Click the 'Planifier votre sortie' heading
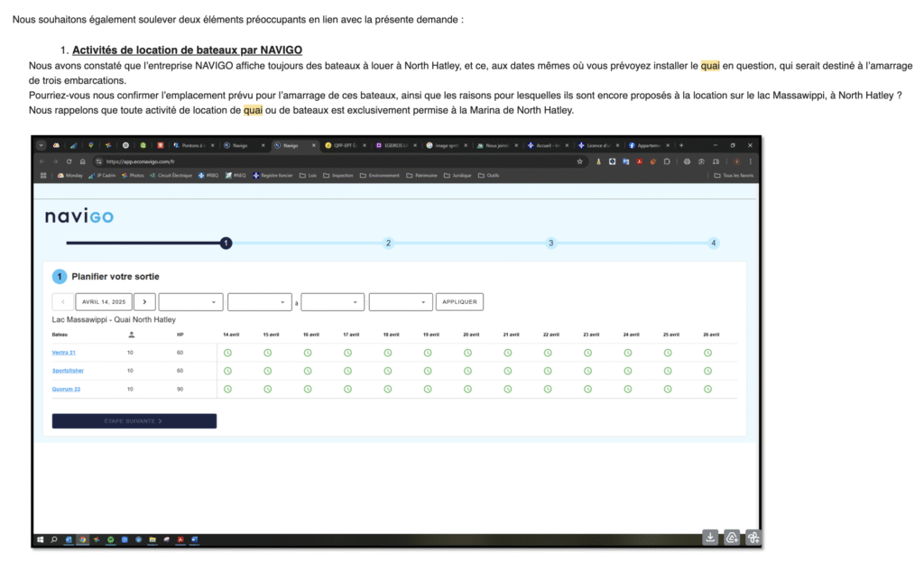This screenshot has height=570, width=924. 115,277
